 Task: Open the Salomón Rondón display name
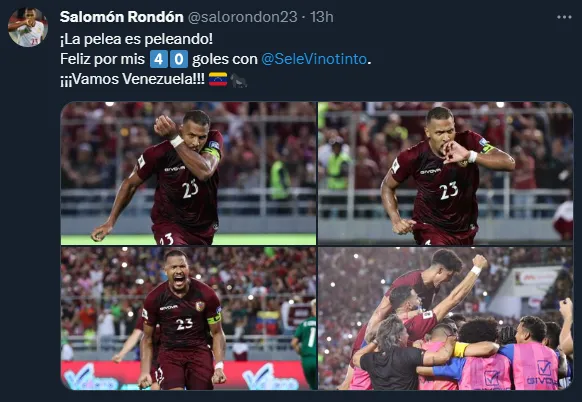(x=122, y=17)
